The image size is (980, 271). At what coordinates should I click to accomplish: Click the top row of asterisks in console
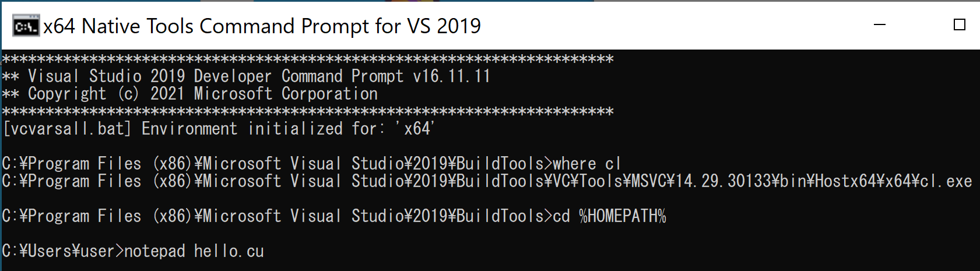[308, 59]
